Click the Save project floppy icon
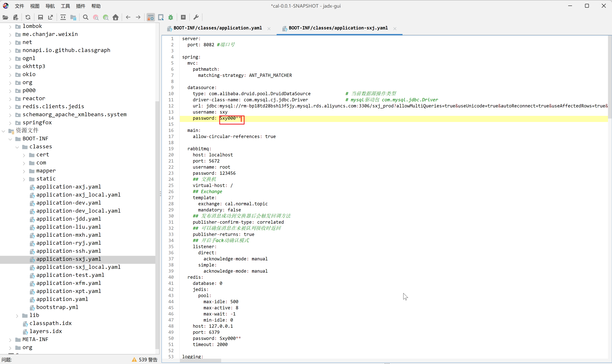Screen dimensions: 612x364 [x=41, y=17]
